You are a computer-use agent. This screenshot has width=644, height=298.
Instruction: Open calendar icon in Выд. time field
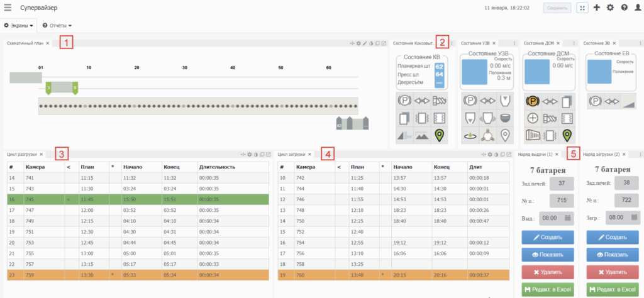pyautogui.click(x=568, y=218)
